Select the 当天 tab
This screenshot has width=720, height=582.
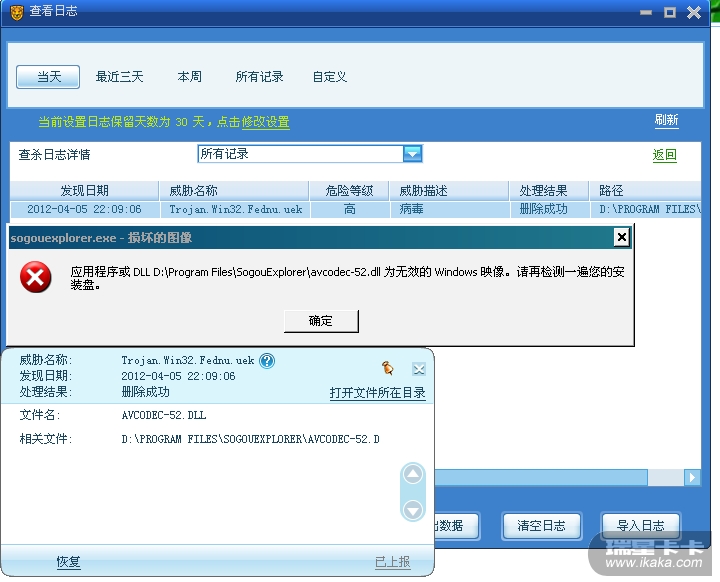pyautogui.click(x=48, y=77)
